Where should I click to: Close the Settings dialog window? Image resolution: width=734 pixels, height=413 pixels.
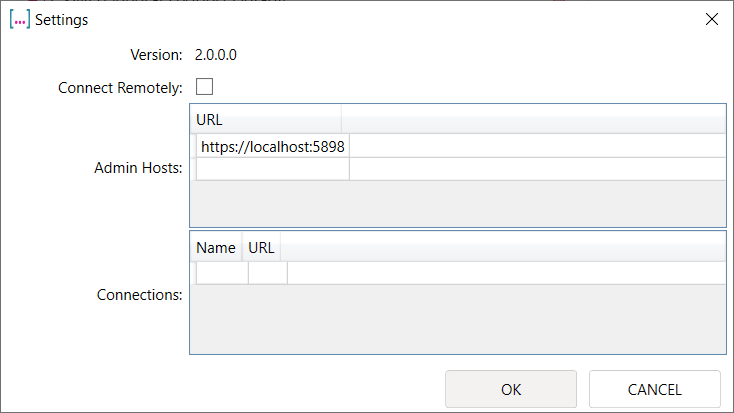point(711,19)
